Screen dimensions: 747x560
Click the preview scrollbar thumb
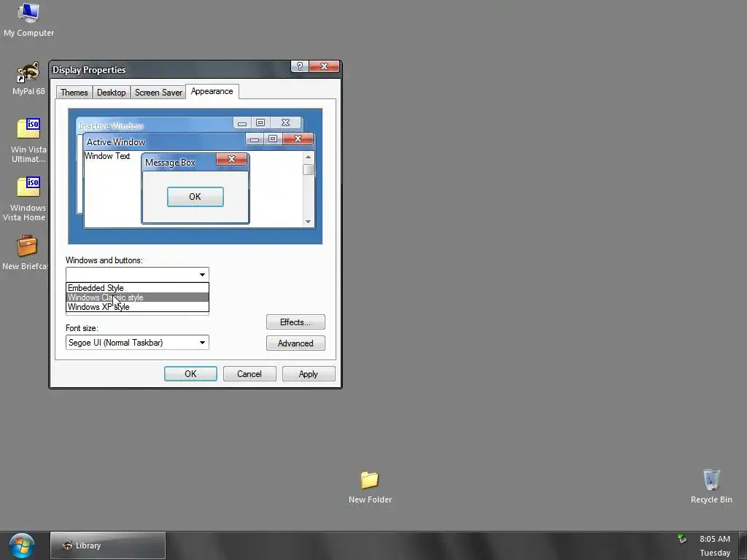309,169
